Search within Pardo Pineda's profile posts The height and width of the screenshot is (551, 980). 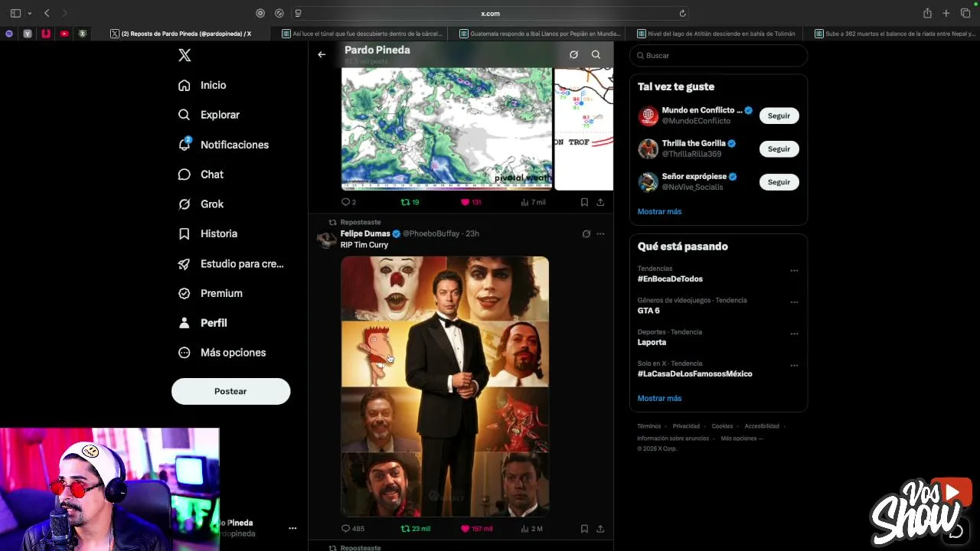point(596,54)
